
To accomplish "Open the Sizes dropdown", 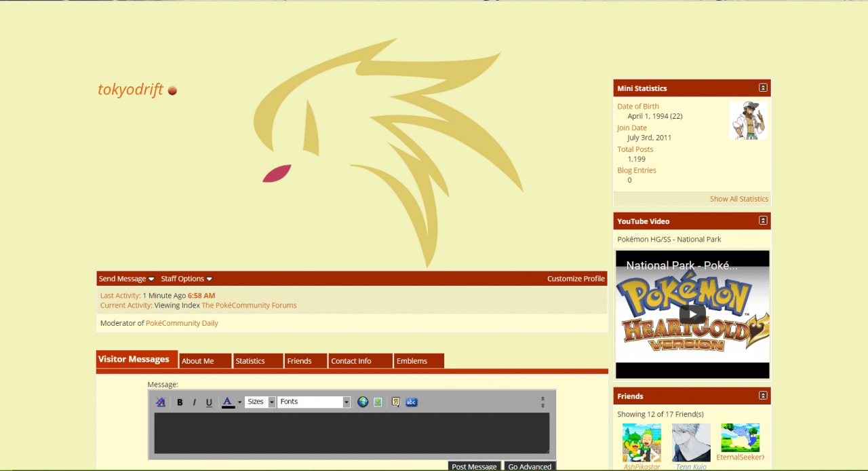I will [x=260, y=402].
